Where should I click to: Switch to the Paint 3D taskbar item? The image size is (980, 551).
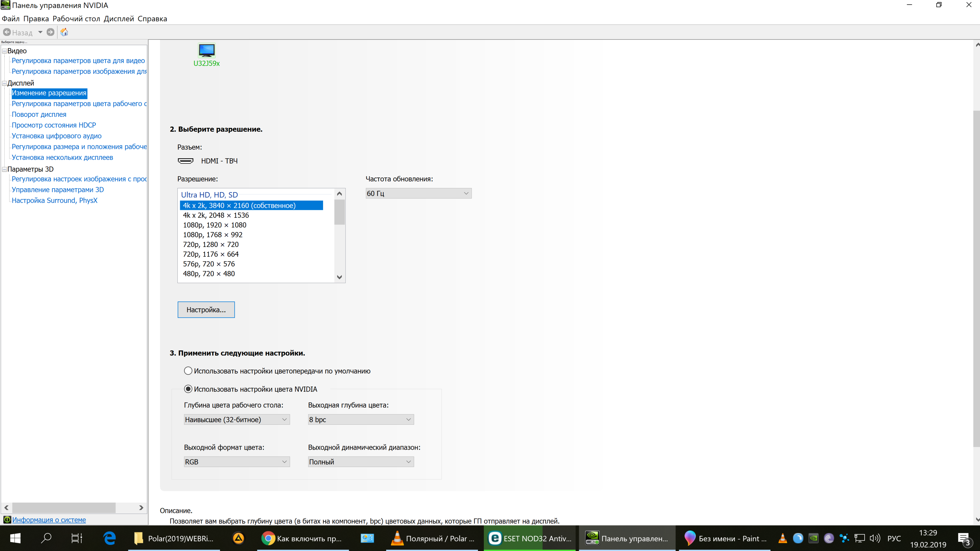pyautogui.click(x=724, y=539)
